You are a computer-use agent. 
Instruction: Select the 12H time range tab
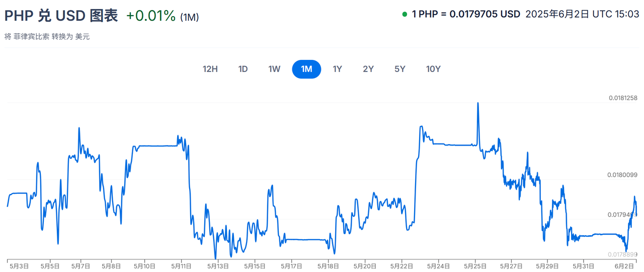[x=210, y=69]
